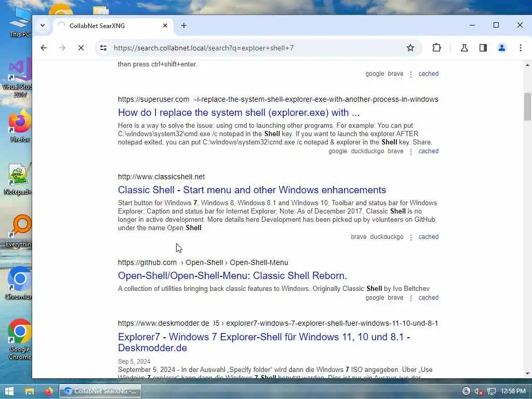Open the This PC desktop icon
The width and height of the screenshot is (532, 399).
point(20,22)
